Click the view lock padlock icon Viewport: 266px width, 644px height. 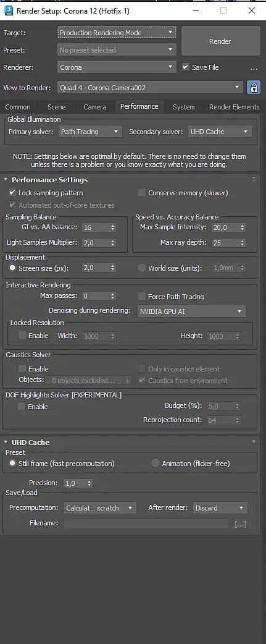(254, 88)
